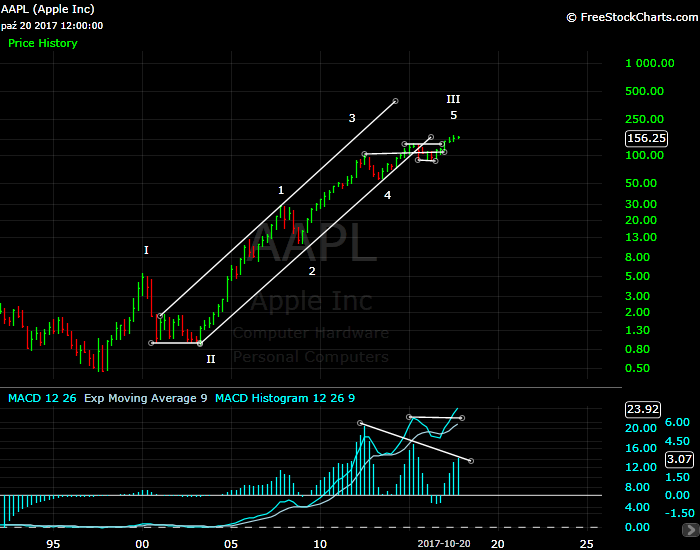Click the Exp Moving Average 9 label

(x=146, y=398)
